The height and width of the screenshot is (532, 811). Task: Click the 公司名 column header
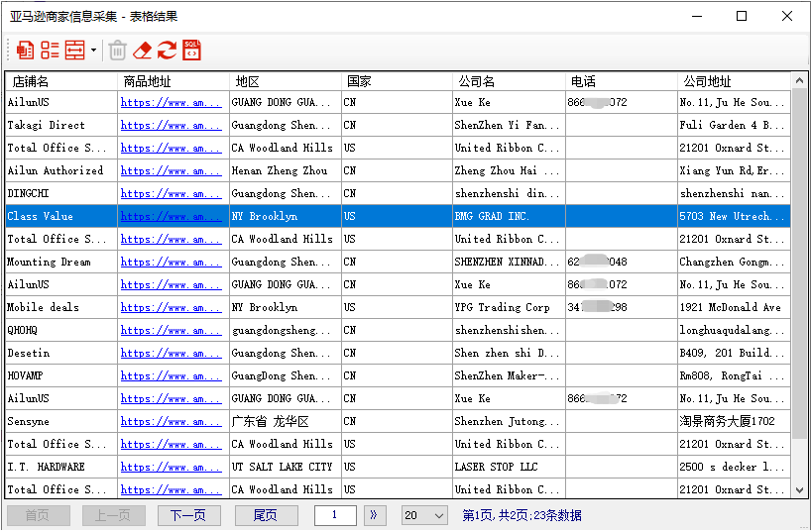tap(508, 81)
